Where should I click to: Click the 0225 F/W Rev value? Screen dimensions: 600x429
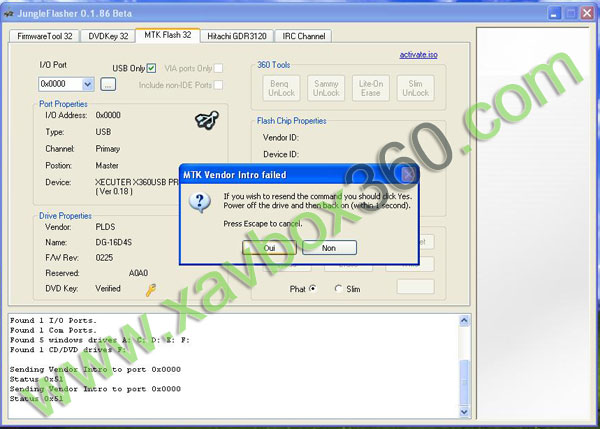(x=104, y=258)
